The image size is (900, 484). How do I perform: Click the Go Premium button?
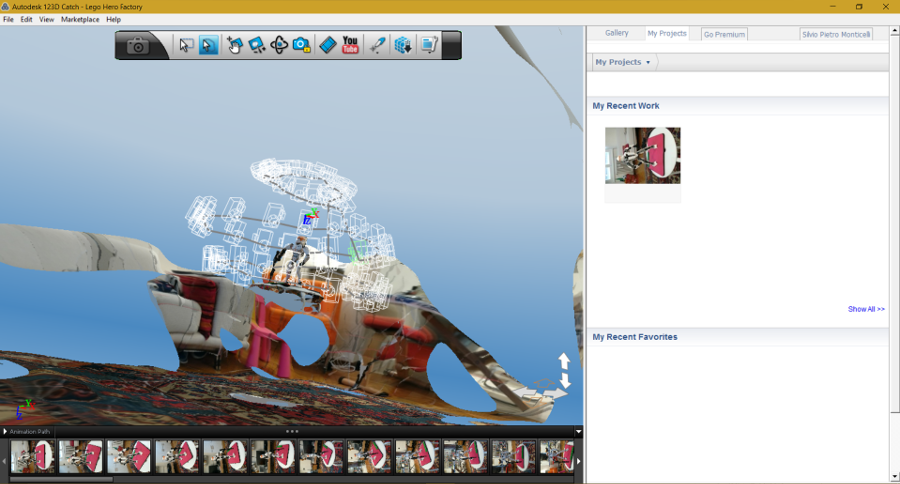[724, 34]
